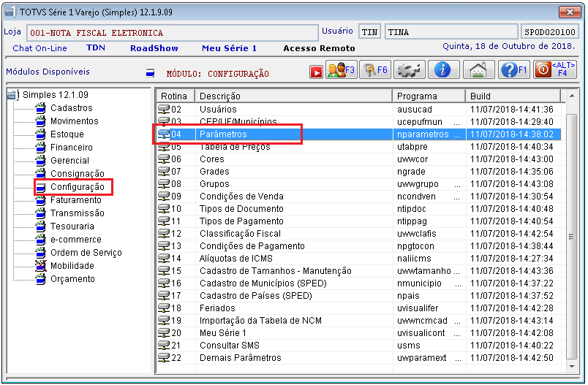Open the Chat On-Line link
The height and width of the screenshot is (385, 588).
point(39,48)
